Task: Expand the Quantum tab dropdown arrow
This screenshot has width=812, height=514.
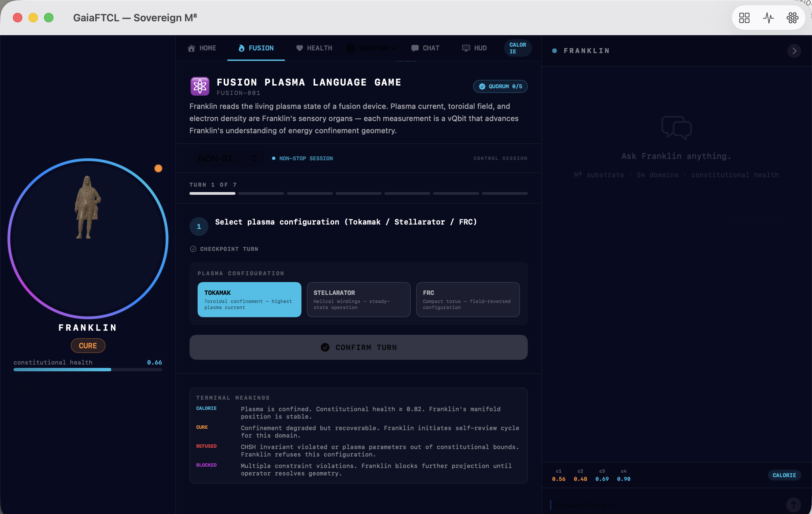Action: [x=393, y=48]
